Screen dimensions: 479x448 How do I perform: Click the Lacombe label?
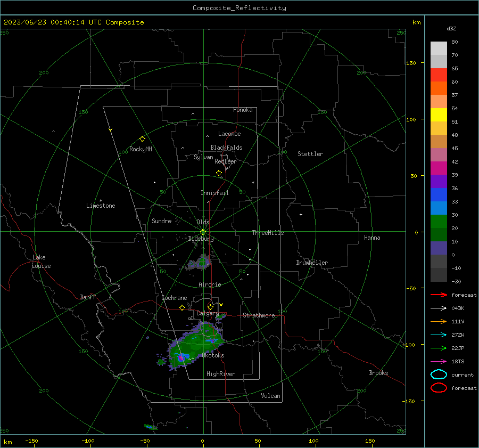tap(229, 134)
